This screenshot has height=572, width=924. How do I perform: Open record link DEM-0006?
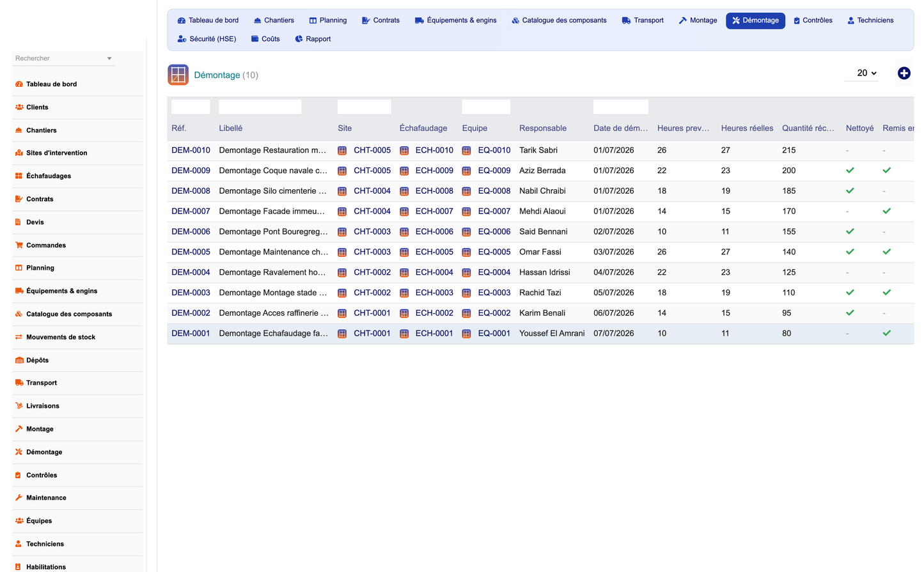191,232
